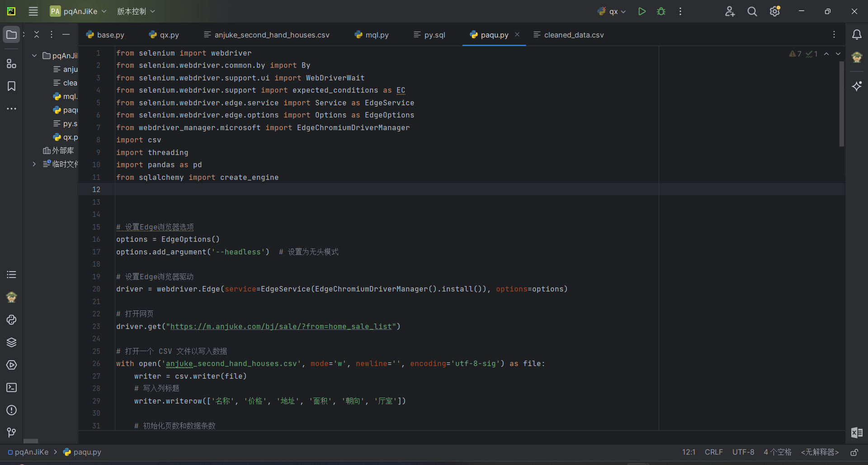Open Search Everywhere magnifier

pos(752,11)
